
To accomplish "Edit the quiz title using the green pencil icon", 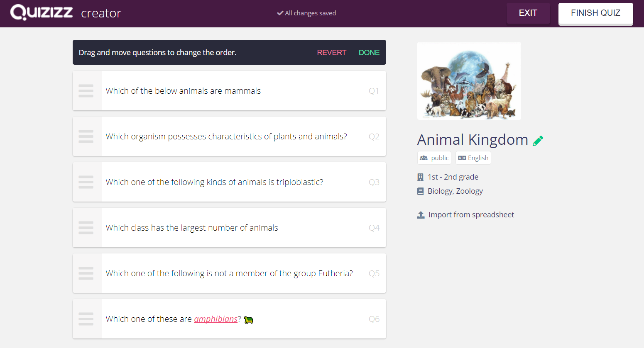I will [x=538, y=141].
